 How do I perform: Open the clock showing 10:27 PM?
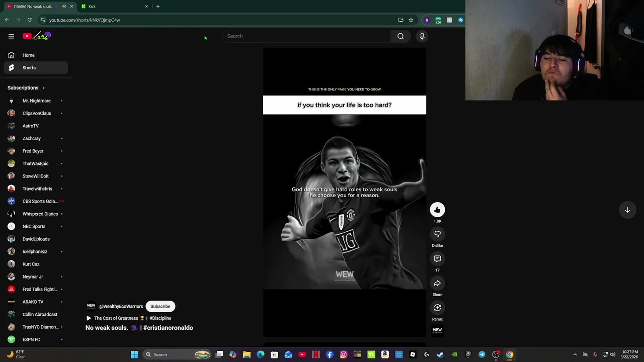(630, 354)
